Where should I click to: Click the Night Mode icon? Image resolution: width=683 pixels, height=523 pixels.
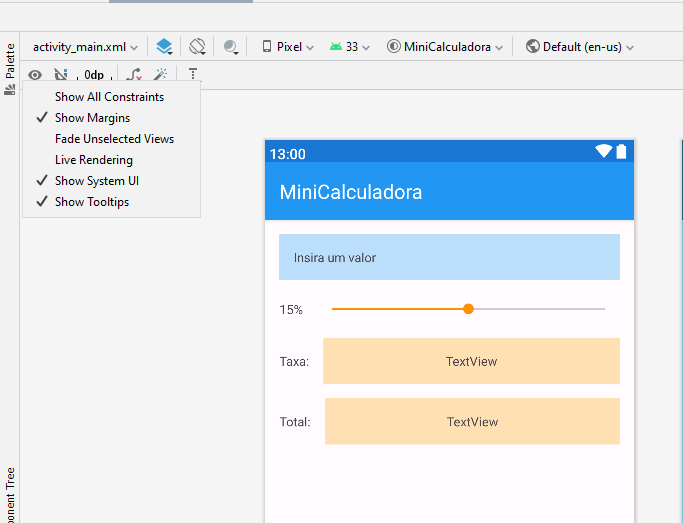[x=232, y=46]
